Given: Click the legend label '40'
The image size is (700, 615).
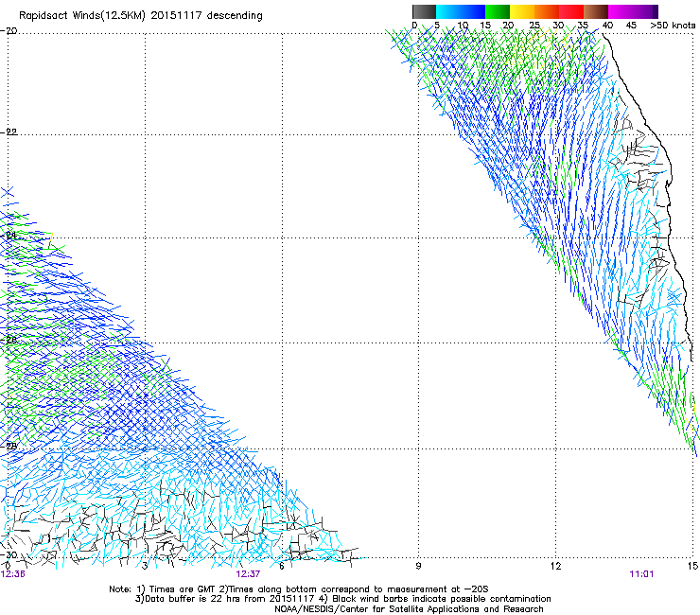Looking at the screenshot, I should coord(607,26).
